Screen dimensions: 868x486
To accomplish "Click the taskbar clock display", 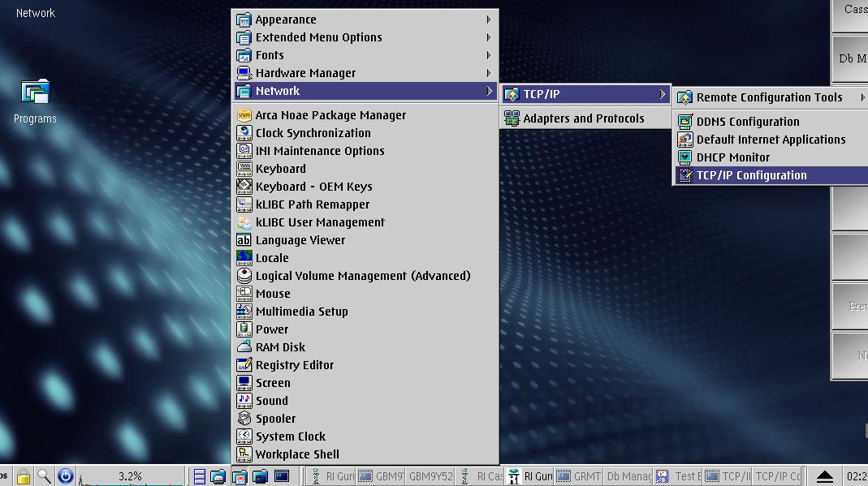I will click(856, 476).
